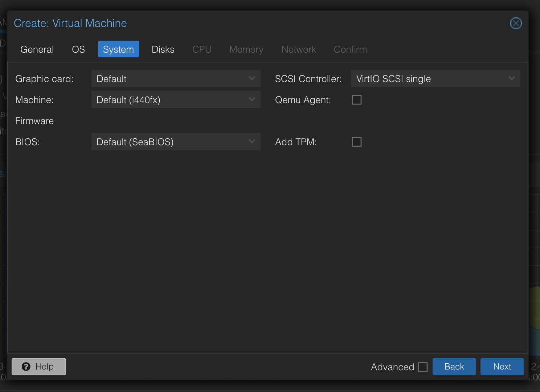Screen dimensions: 540x392
Task: Click the Graphic card label
Action: pos(44,79)
